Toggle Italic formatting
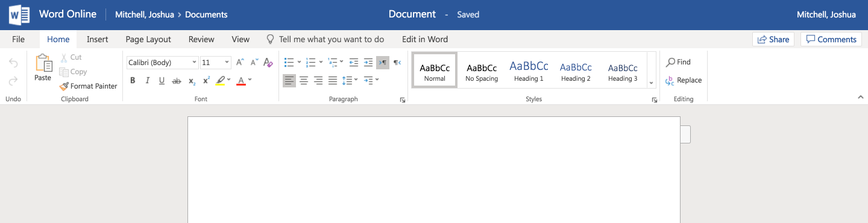This screenshot has width=868, height=223. [147, 81]
